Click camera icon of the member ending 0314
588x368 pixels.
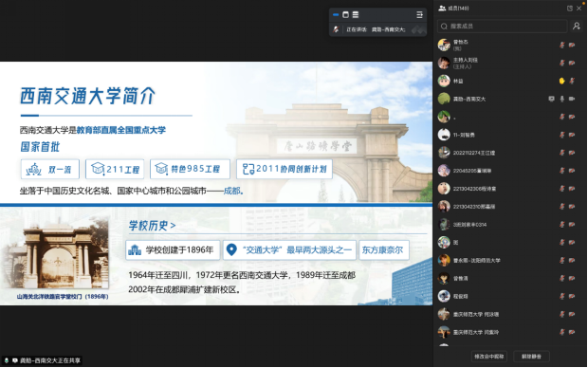[572, 225]
